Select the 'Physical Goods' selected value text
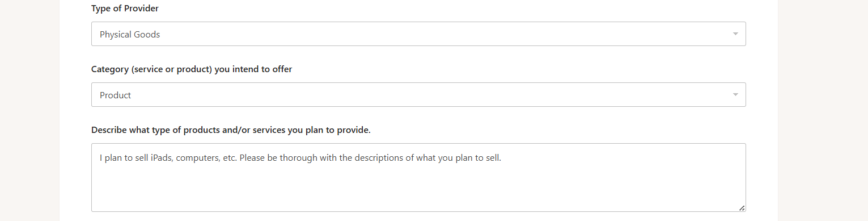 point(130,35)
